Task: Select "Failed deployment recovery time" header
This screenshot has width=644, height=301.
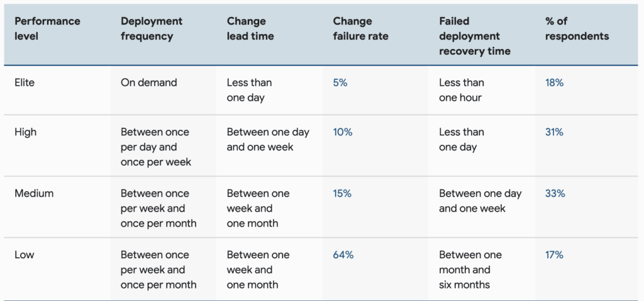Action: pyautogui.click(x=475, y=36)
